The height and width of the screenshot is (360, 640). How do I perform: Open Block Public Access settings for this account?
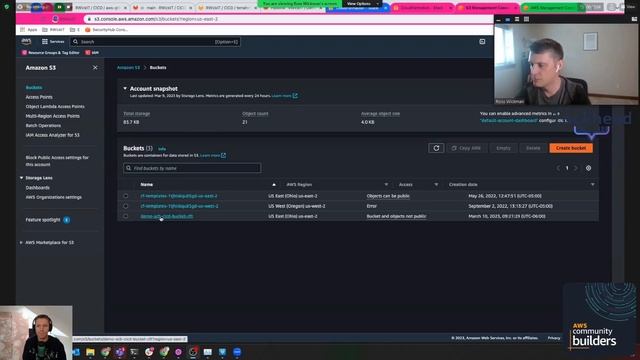[x=57, y=161]
